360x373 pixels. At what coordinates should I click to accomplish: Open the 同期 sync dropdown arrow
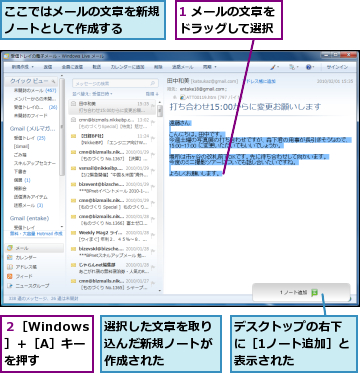pos(215,67)
